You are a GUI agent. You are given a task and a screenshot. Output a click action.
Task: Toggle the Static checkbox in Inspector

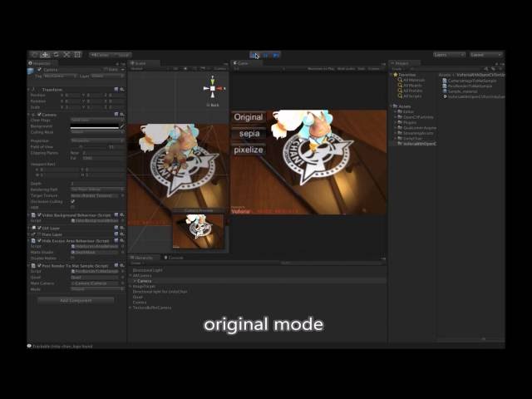[106, 70]
